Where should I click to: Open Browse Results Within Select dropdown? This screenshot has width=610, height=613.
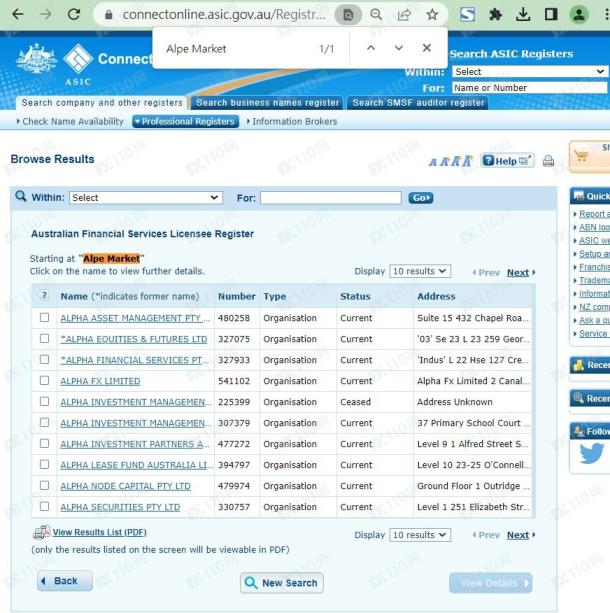pos(146,197)
